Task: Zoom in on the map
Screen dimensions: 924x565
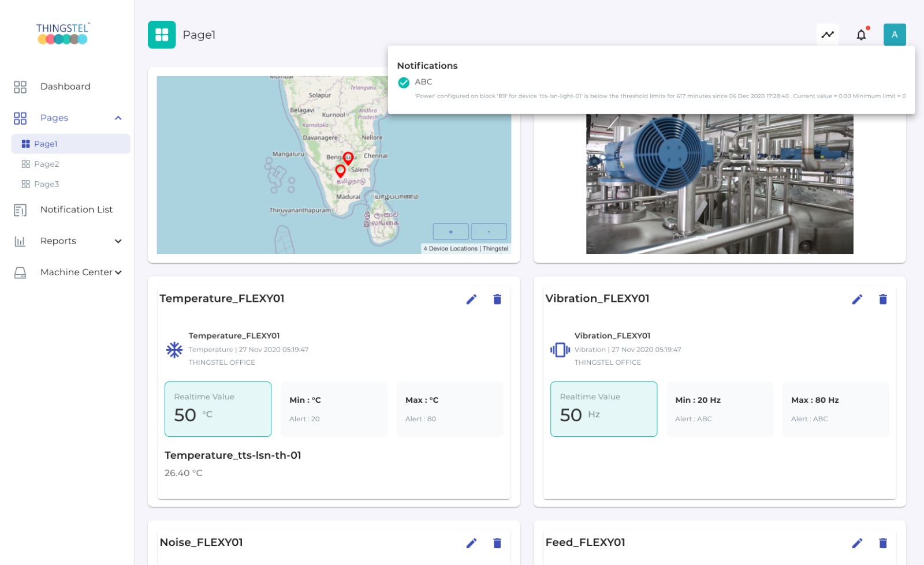Action: pos(450,231)
